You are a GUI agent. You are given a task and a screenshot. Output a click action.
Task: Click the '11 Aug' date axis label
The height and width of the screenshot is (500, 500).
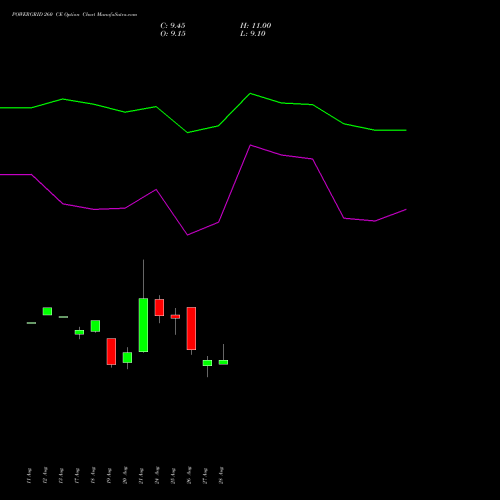pyautogui.click(x=29, y=476)
